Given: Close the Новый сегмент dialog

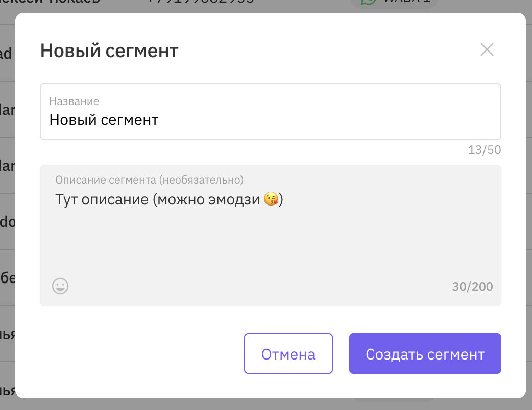Looking at the screenshot, I should click(487, 50).
